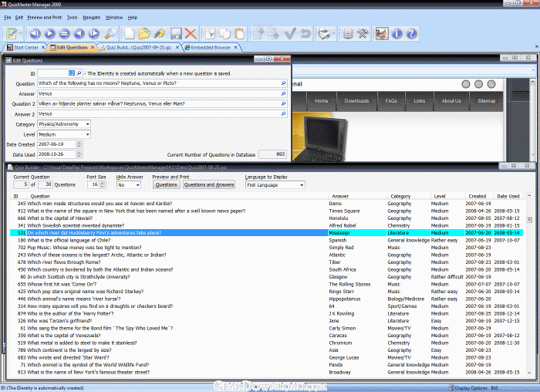The width and height of the screenshot is (540, 392).
Task: Click the Date Created spinner control
Action: click(79, 144)
